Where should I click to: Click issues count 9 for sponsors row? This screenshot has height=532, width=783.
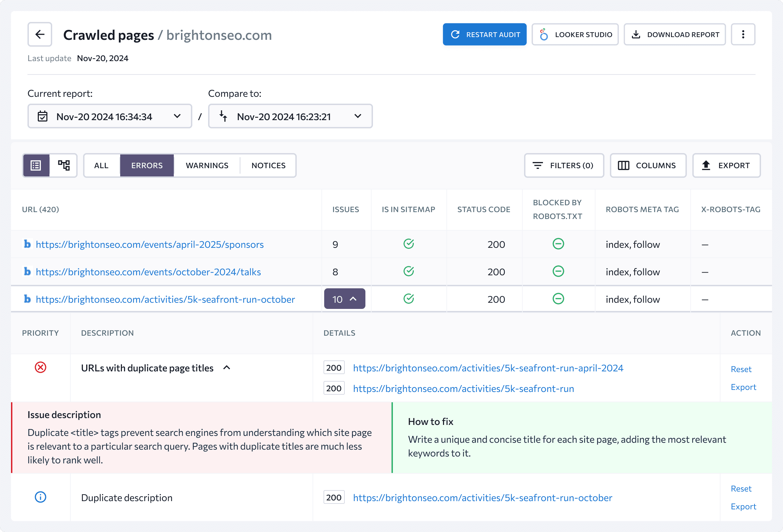336,244
